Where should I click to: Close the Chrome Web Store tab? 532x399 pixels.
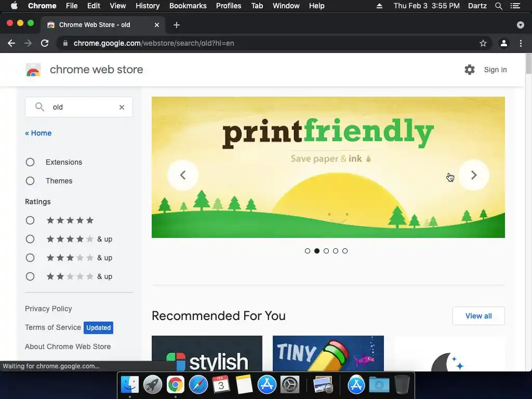point(157,25)
